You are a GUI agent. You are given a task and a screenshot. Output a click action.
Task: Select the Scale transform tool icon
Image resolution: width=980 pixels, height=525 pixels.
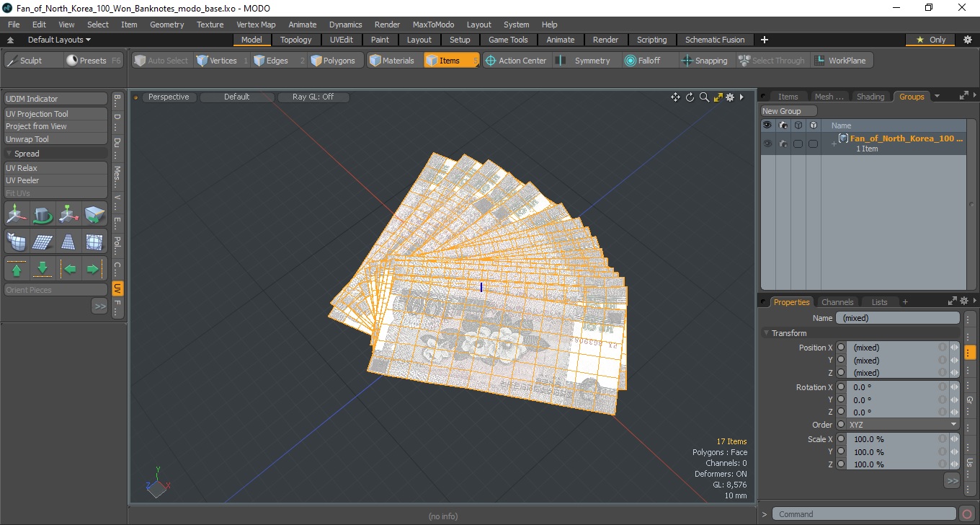tap(69, 215)
